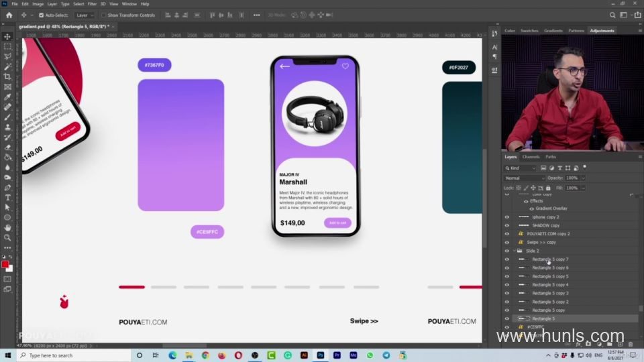Screen dimensions: 644x362
Task: Collapse the Slide 2 group
Action: (x=514, y=251)
